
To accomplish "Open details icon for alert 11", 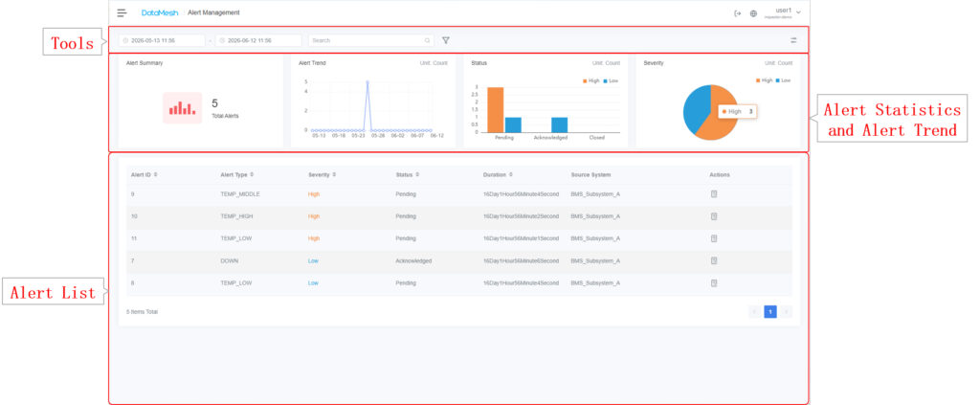I will pyautogui.click(x=714, y=238).
